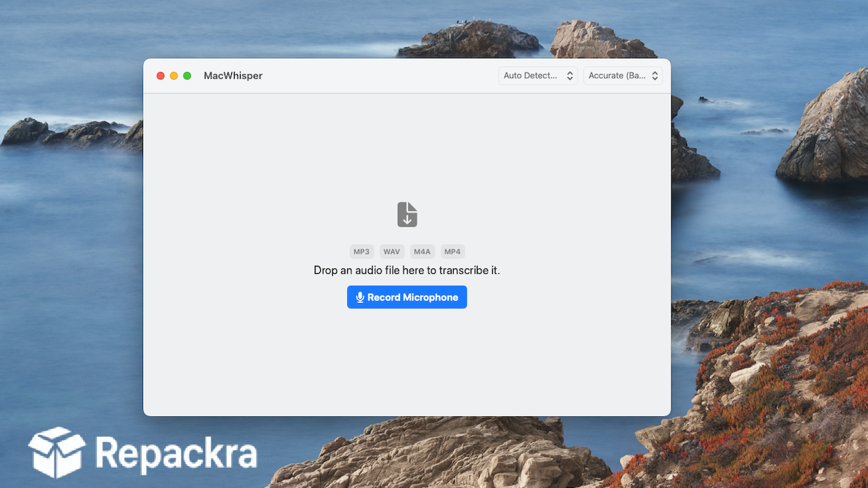Minimize the MacWhisper window with yellow button
868x488 pixels.
pos(174,76)
